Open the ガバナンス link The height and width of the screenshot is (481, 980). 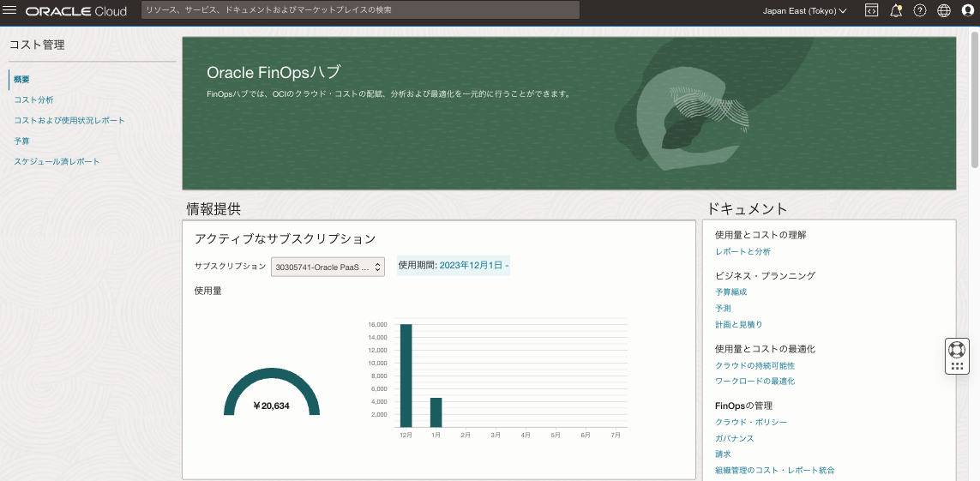(735, 438)
